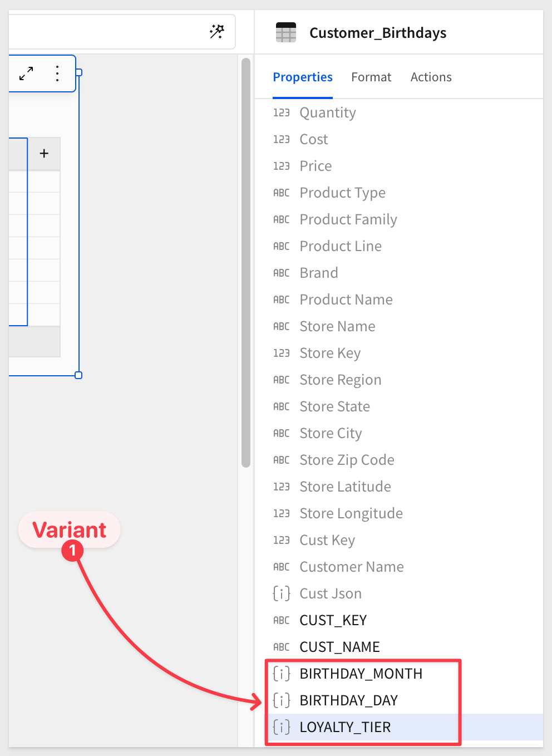Click the Customer_Birthdays table icon
552x756 pixels.
[286, 32]
